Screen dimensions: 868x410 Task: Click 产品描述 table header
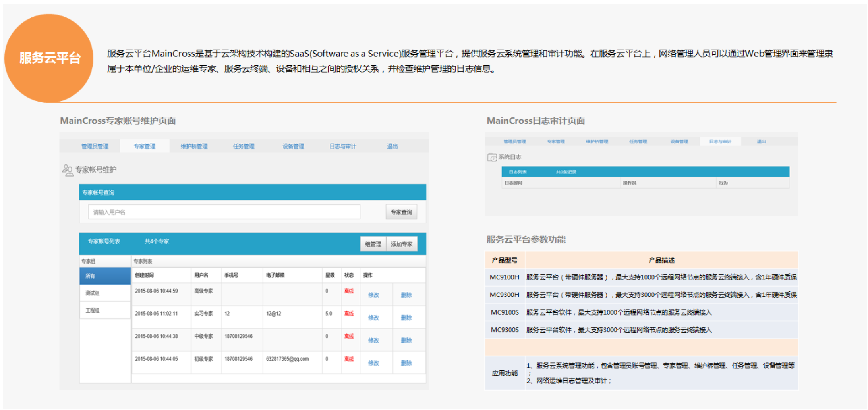[661, 260]
